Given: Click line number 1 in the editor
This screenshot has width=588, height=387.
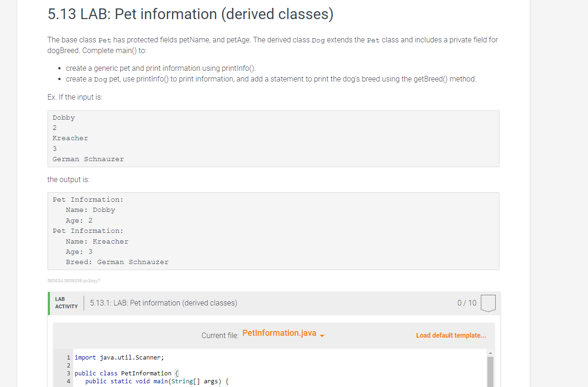Looking at the screenshot, I should (x=68, y=357).
